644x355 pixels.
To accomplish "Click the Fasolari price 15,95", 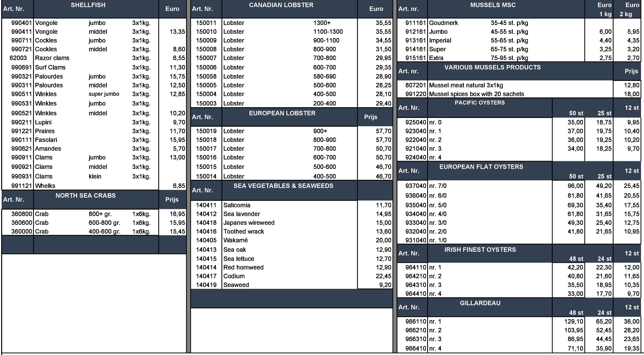I will [177, 140].
